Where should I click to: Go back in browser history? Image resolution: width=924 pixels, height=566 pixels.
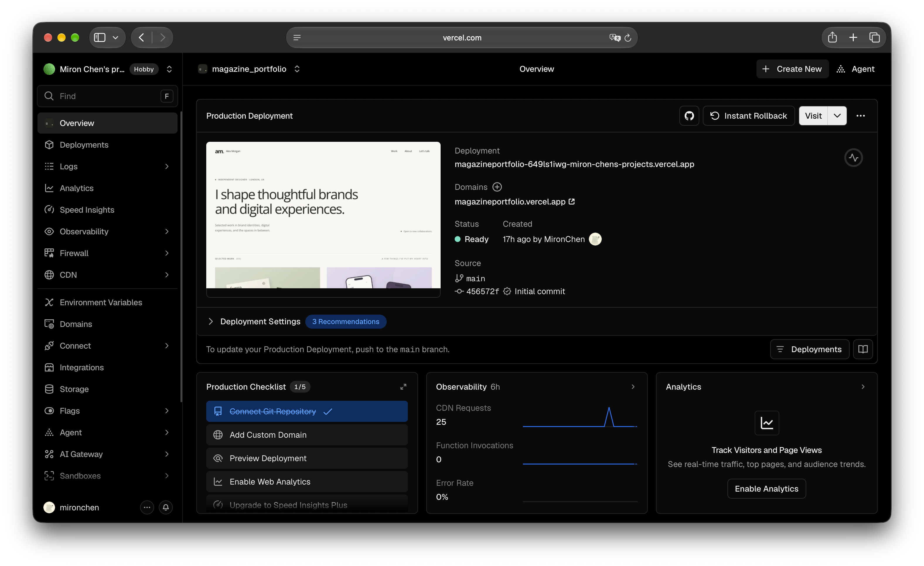[x=142, y=37]
